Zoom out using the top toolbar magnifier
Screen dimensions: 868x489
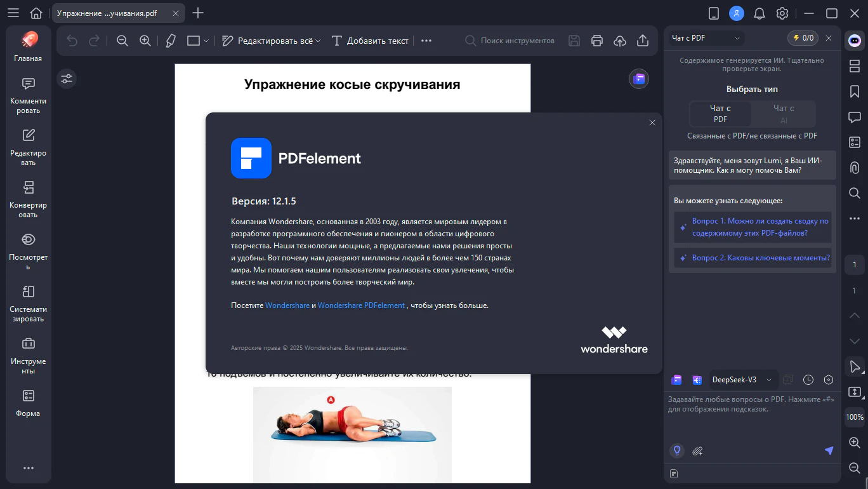pos(122,41)
